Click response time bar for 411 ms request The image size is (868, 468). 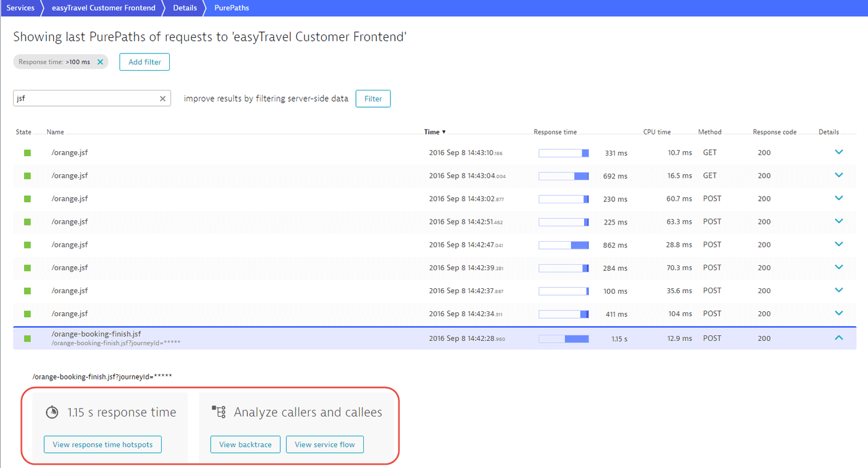click(x=564, y=314)
